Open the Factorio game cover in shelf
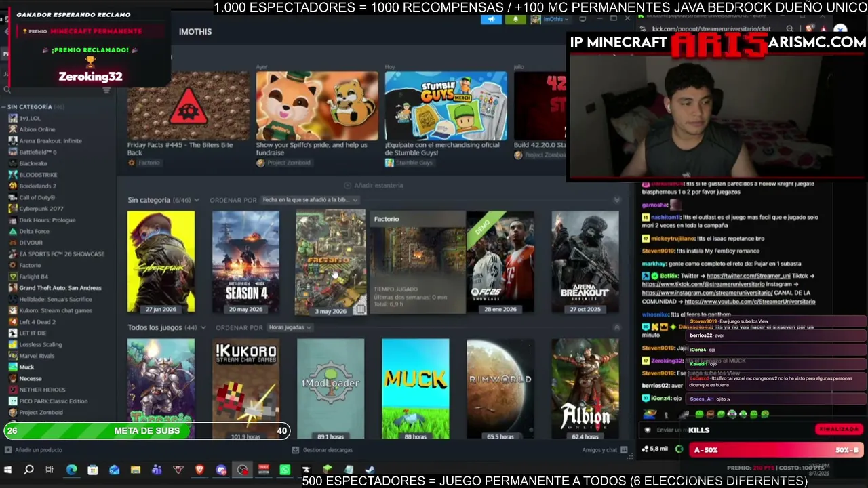The height and width of the screenshot is (488, 868). pos(330,262)
